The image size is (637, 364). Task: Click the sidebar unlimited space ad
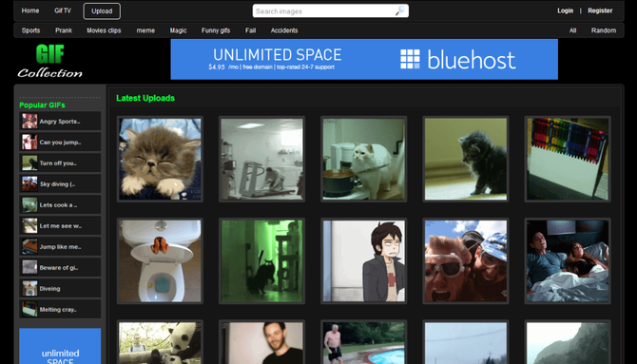pos(60,346)
